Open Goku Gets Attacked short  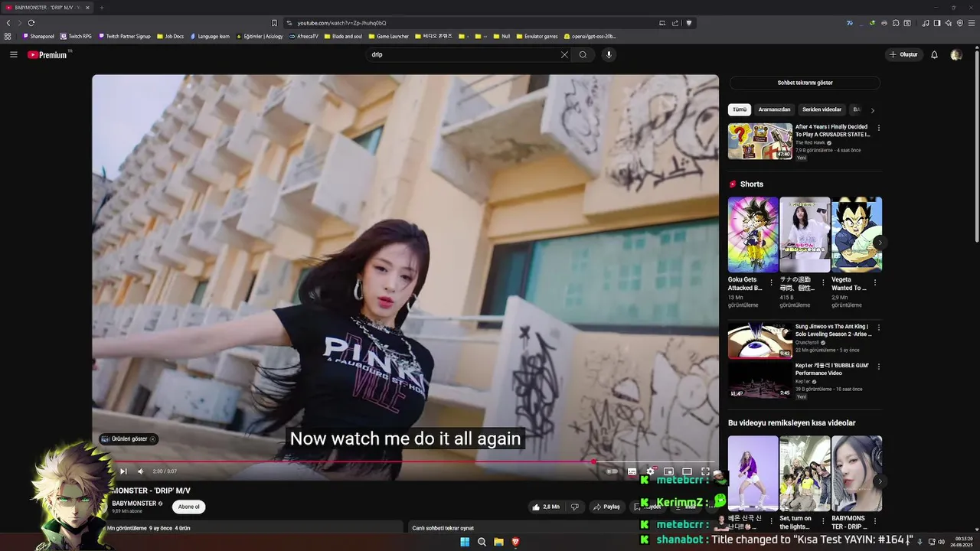click(x=753, y=235)
